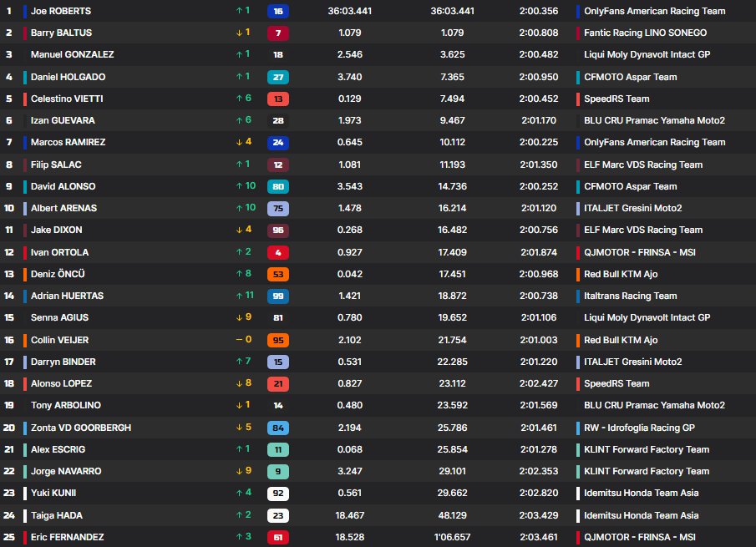Viewport: 756px width, 547px height.
Task: Select David Alonso's number 80 badge
Action: tap(278, 186)
